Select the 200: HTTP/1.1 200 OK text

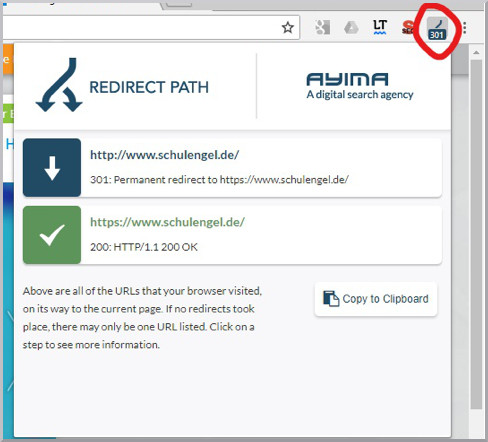(x=144, y=247)
